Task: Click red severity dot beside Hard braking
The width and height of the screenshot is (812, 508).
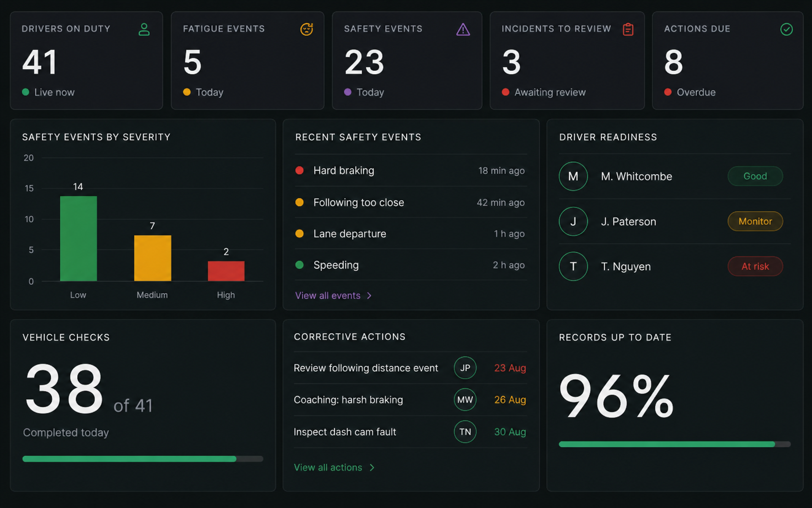Action: coord(299,170)
